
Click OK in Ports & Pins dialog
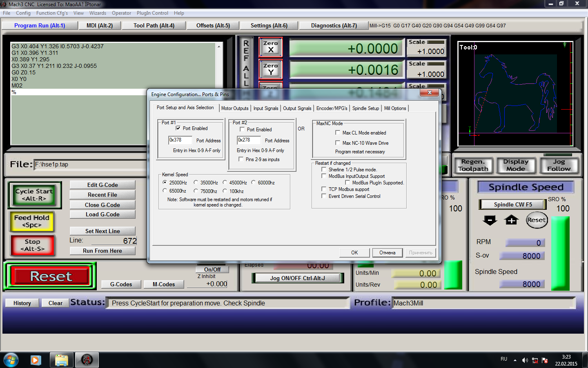pos(354,253)
